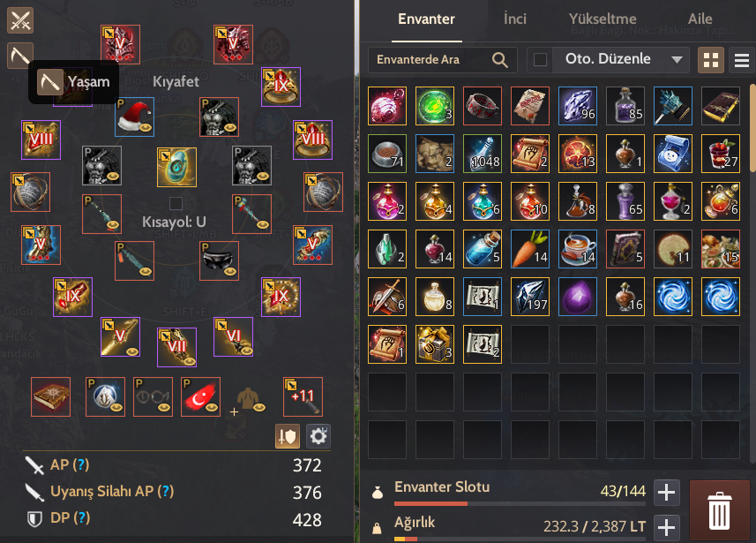Switch inventory to list view
Screen dimensions: 756x543
pyautogui.click(x=742, y=60)
